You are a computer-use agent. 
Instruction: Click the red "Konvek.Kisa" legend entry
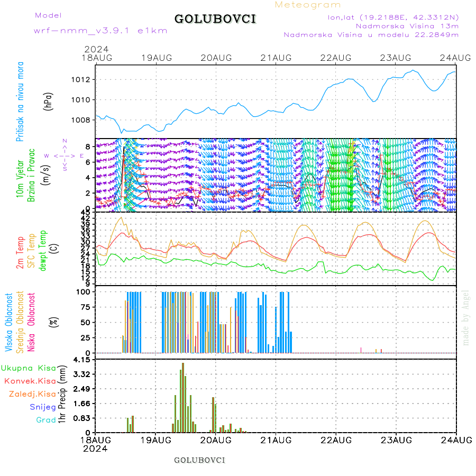[x=30, y=381]
